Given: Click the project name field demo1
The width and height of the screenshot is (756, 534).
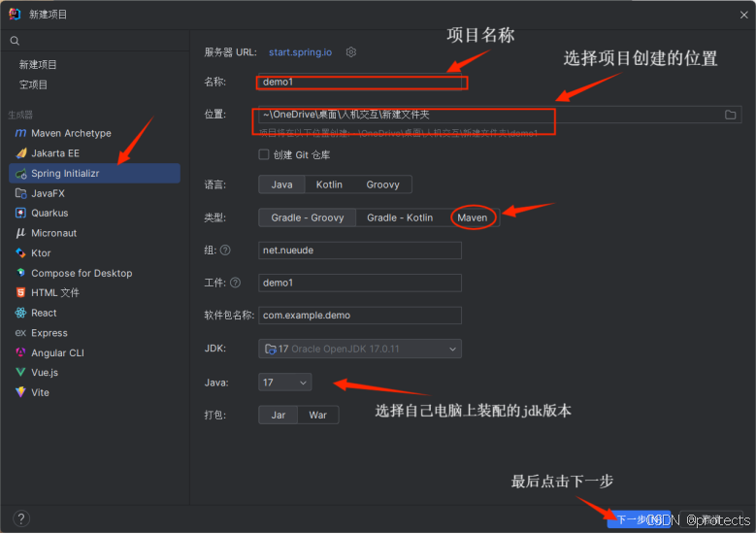Looking at the screenshot, I should (360, 82).
